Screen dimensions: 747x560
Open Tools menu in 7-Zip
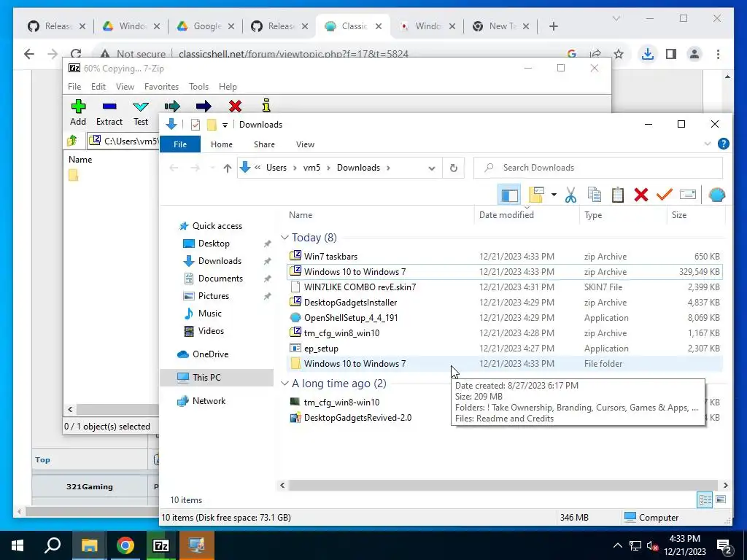[x=198, y=87]
